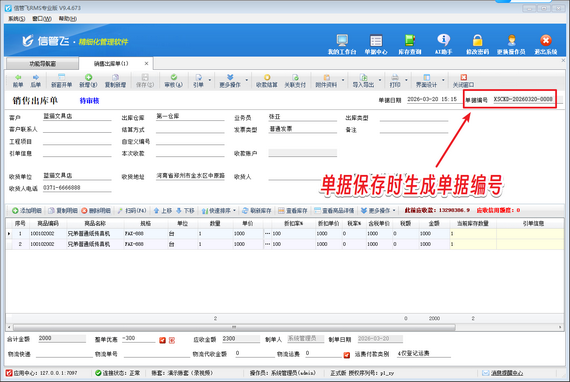Open the 消息提醒中心 link in the status bar
Screen dimensions: 570x382
(x=507, y=373)
